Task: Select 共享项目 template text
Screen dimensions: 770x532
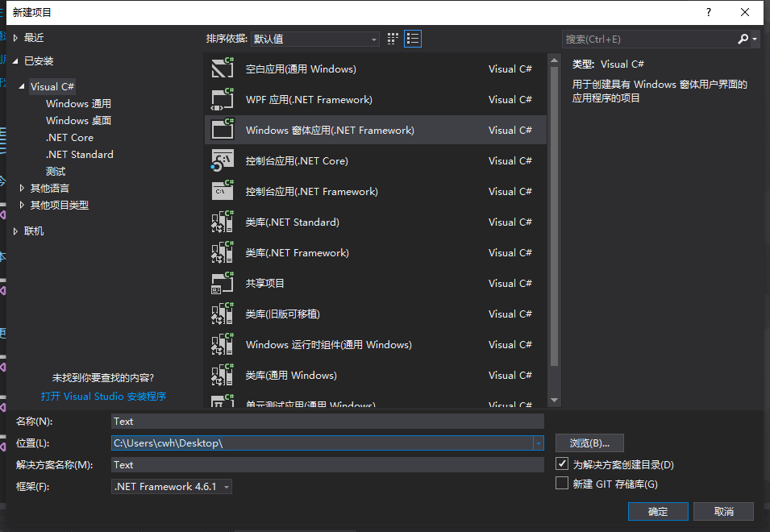Action: pos(264,284)
